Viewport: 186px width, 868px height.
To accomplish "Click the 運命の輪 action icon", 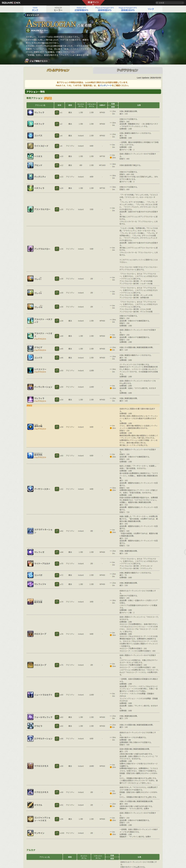I will coord(30,427).
